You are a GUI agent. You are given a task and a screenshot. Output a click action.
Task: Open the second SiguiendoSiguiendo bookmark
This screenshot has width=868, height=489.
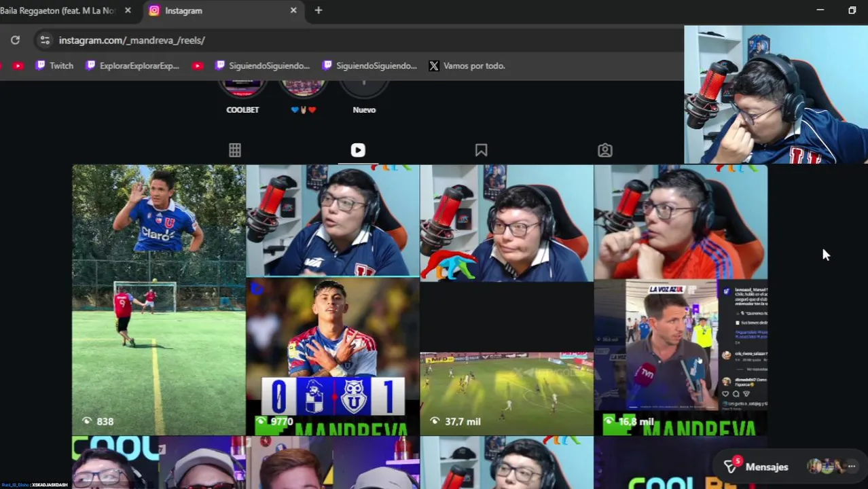[369, 66]
